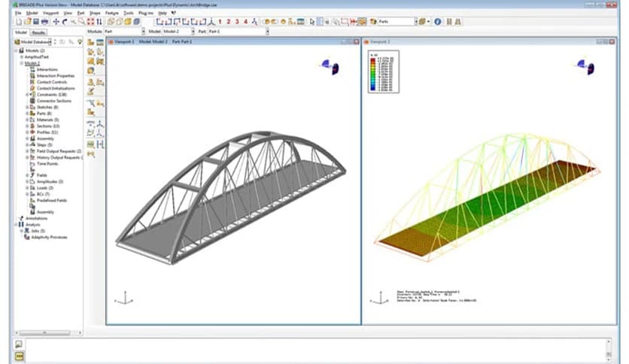Expand the Materials tree node
The width and height of the screenshot is (629, 364).
27,120
